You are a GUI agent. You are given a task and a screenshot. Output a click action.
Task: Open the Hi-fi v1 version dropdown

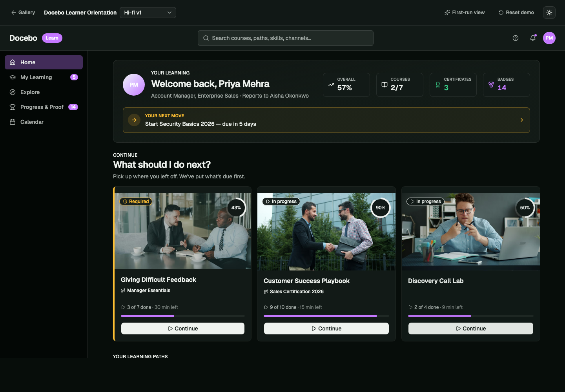148,13
